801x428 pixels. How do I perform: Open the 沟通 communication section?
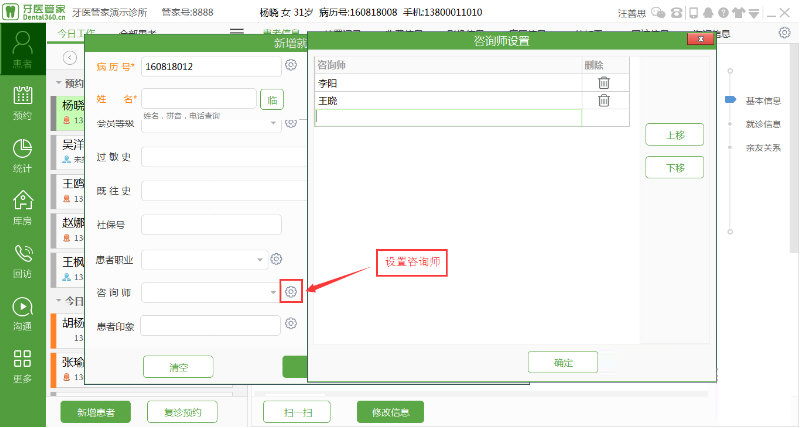(22, 313)
